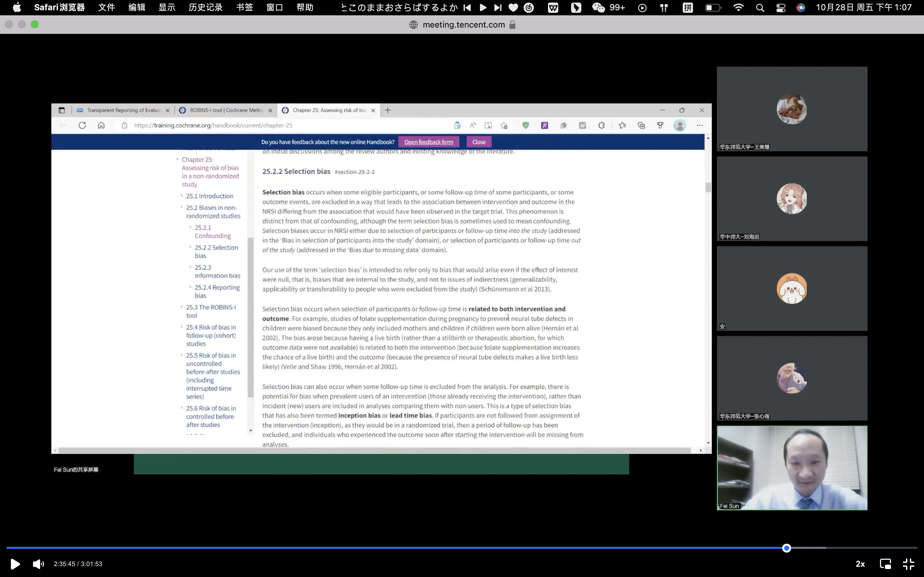Toggle Control Center in menu bar

pyautogui.click(x=781, y=7)
